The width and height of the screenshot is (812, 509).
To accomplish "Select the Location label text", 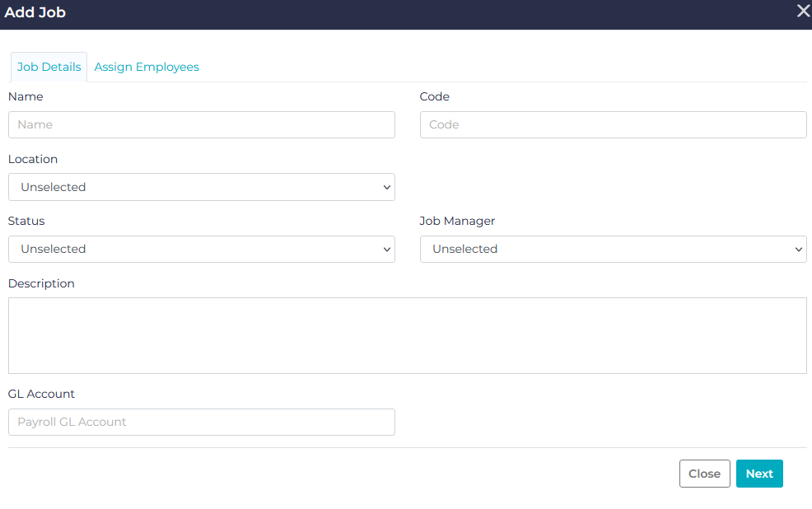I will click(x=33, y=159).
